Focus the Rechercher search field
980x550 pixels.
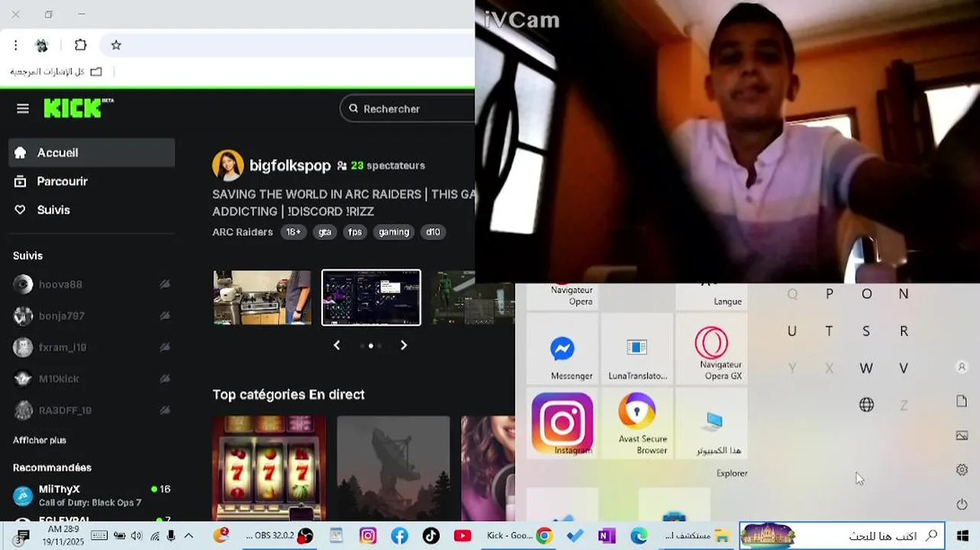408,108
